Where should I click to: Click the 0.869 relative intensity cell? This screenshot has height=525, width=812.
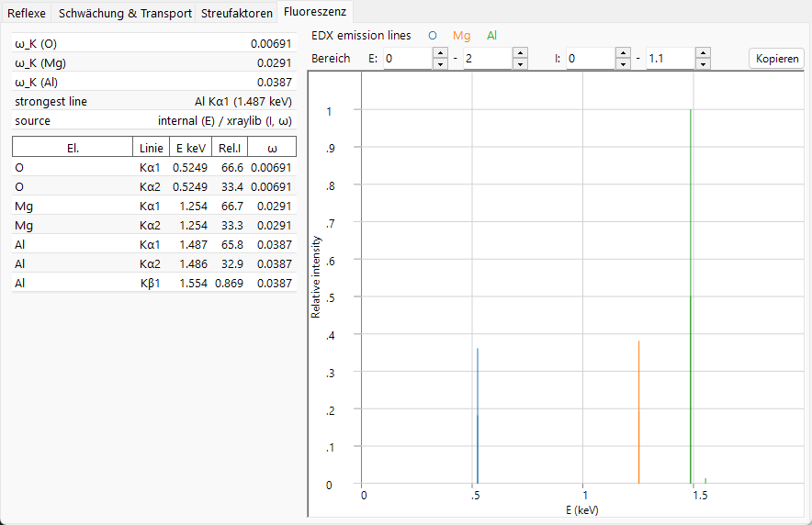[229, 283]
